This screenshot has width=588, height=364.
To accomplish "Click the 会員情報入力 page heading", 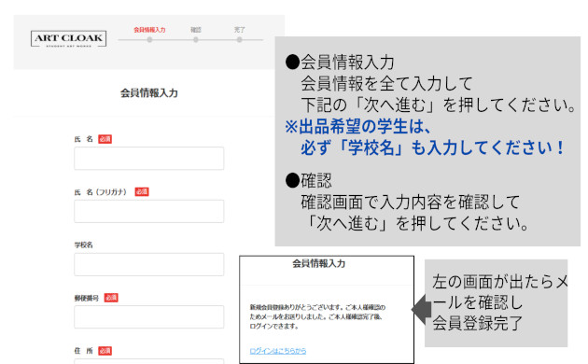I will point(149,93).
